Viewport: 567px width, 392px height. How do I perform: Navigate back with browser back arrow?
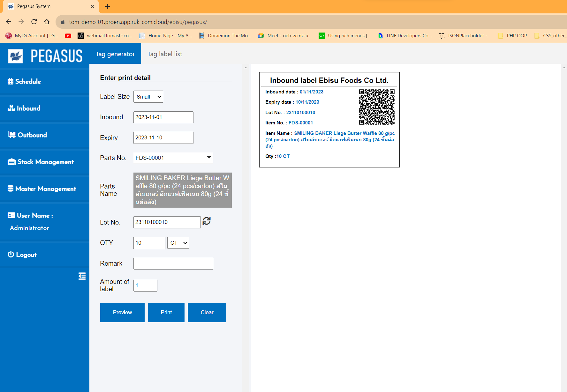coord(9,22)
